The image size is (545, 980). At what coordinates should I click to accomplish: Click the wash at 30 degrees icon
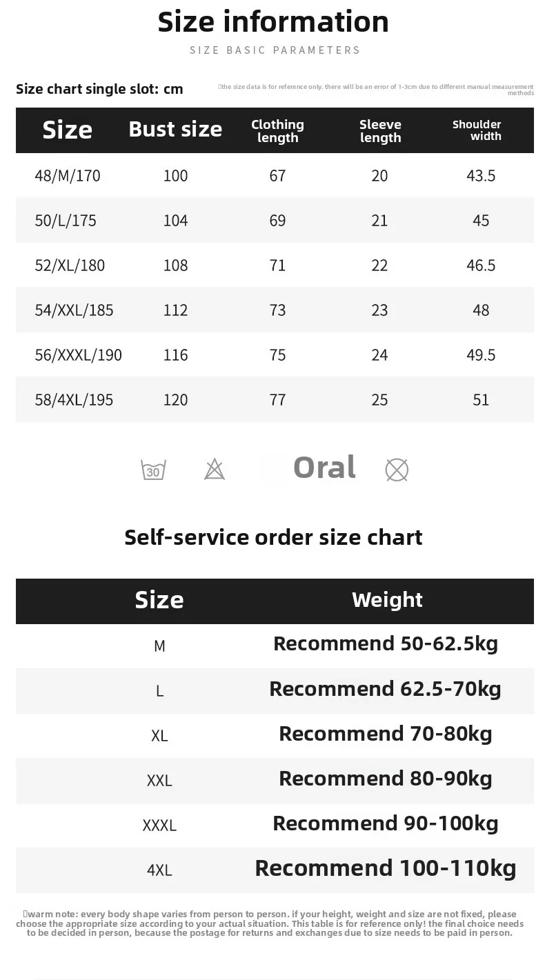click(153, 470)
